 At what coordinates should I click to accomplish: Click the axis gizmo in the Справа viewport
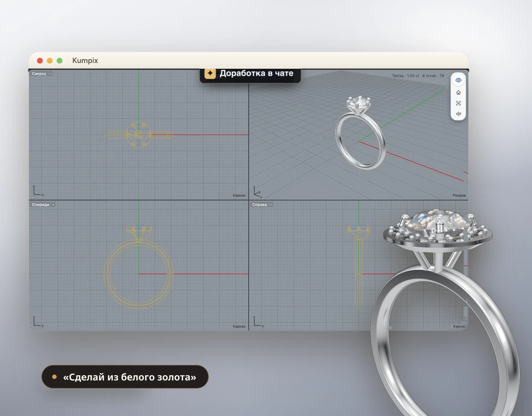click(x=258, y=322)
